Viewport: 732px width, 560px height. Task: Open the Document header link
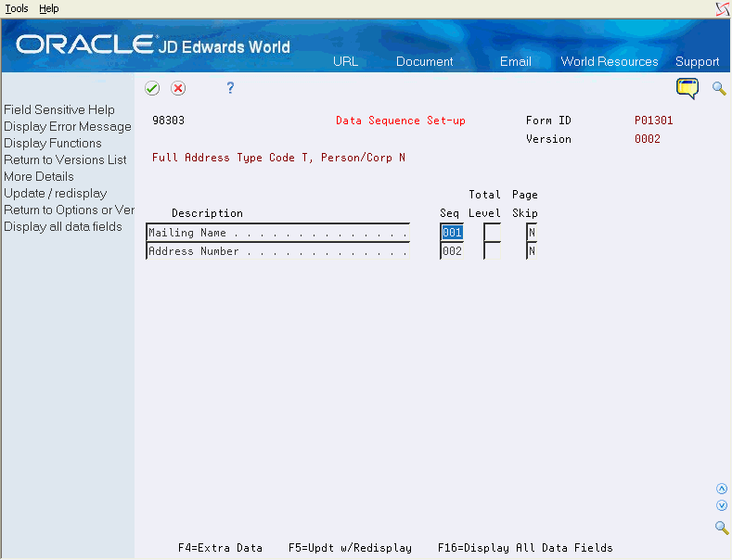424,61
